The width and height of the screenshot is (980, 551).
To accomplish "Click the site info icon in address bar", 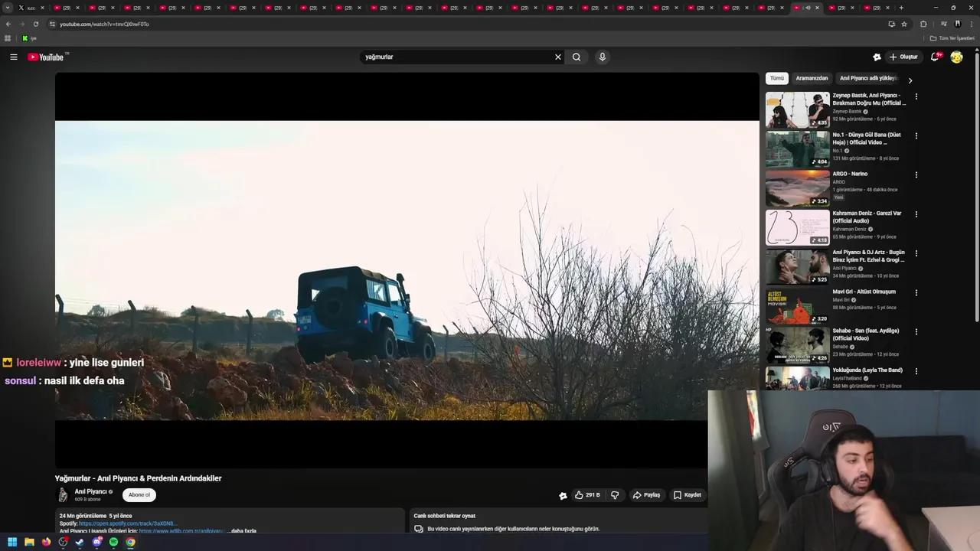I will click(x=52, y=24).
